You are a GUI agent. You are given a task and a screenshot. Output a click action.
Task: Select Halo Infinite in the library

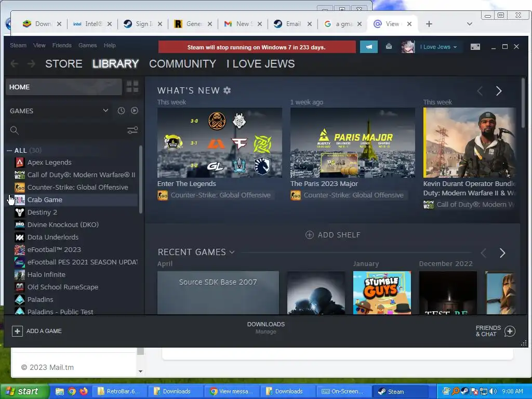point(46,274)
